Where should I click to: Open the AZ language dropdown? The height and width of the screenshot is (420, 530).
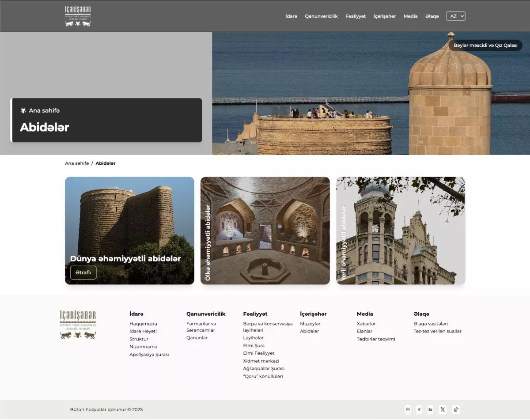pos(456,16)
